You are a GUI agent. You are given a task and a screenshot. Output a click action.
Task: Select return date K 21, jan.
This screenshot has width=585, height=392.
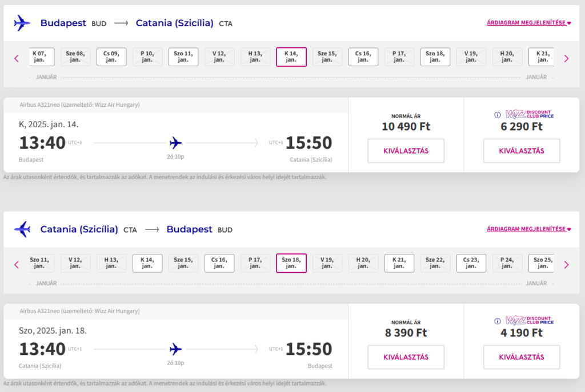point(399,263)
